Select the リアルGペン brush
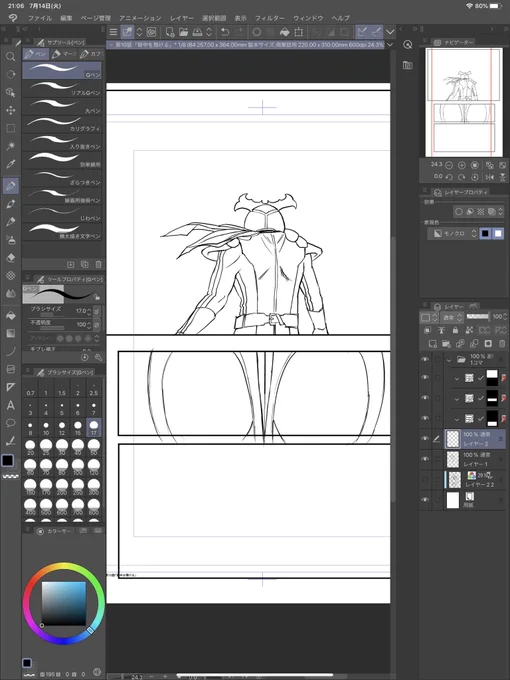This screenshot has width=510, height=680. tap(62, 88)
